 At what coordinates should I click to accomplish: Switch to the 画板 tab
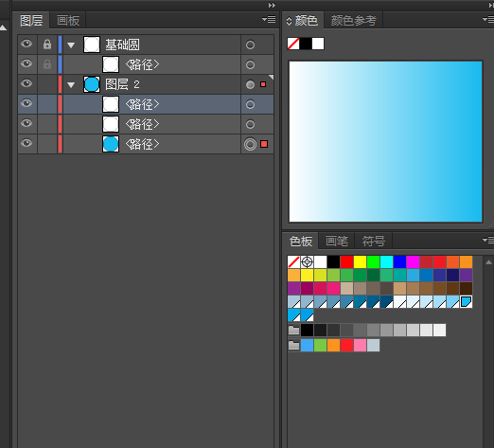tap(68, 21)
